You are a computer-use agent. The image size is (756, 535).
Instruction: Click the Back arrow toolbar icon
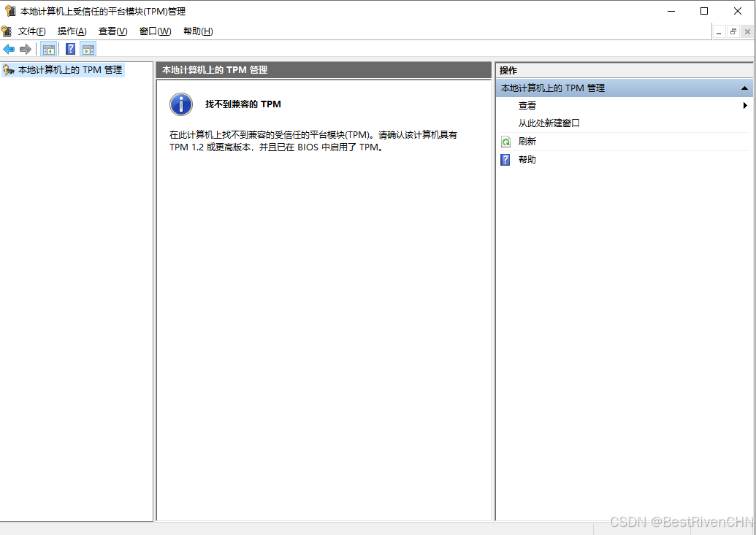(x=9, y=49)
